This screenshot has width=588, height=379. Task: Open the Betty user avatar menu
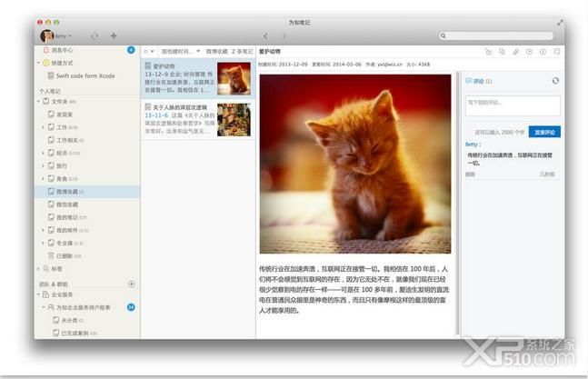point(55,36)
